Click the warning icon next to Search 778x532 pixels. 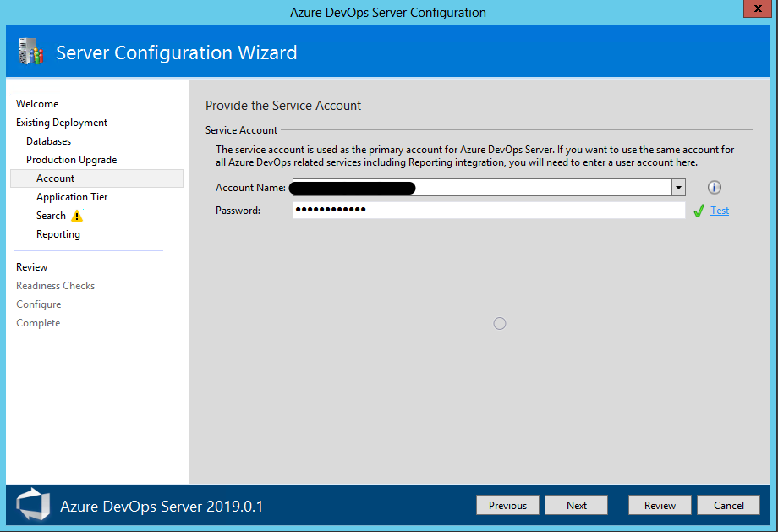click(77, 216)
